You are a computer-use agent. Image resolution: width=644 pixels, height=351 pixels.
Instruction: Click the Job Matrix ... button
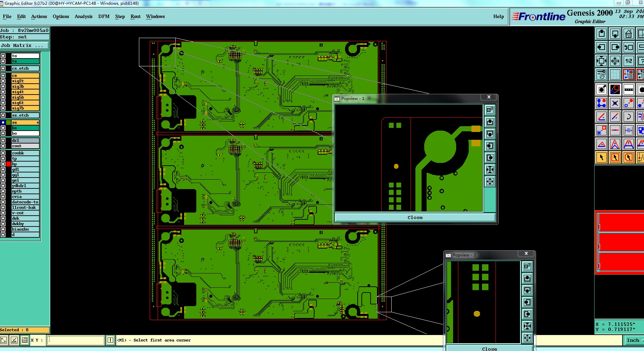click(24, 45)
